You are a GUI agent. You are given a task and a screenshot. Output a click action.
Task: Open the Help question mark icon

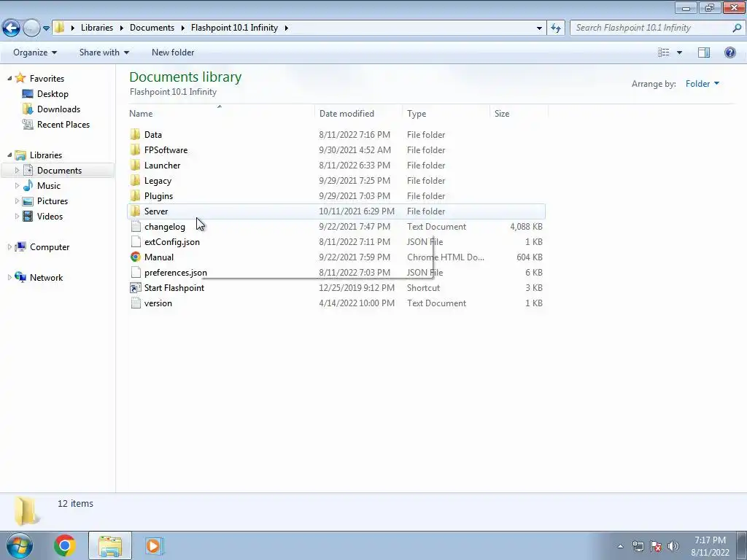point(729,52)
